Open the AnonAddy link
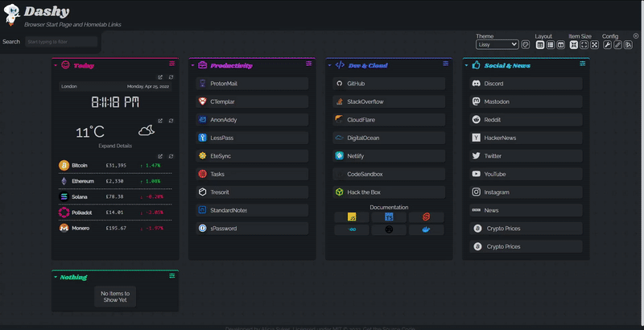 coord(252,119)
